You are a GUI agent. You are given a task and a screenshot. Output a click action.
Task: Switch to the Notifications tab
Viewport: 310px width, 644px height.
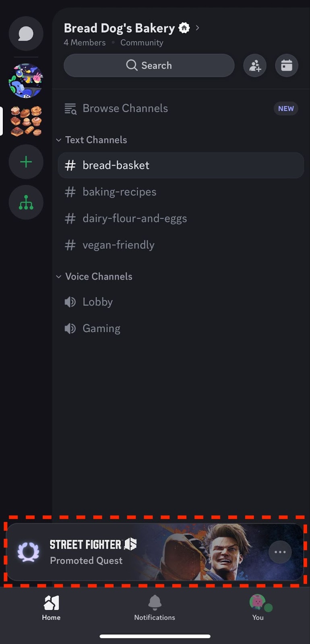pos(155,607)
